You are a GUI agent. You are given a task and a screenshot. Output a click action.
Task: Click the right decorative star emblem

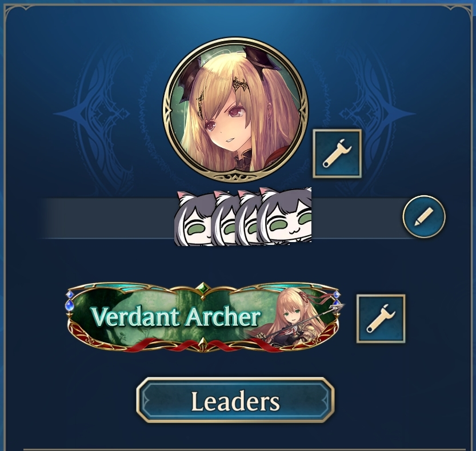(377, 114)
